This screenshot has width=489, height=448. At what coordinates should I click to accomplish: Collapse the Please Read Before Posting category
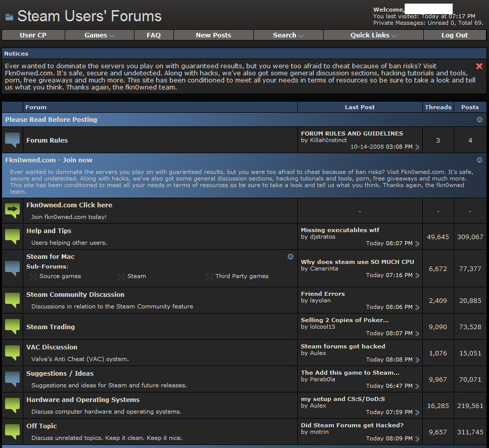point(479,120)
